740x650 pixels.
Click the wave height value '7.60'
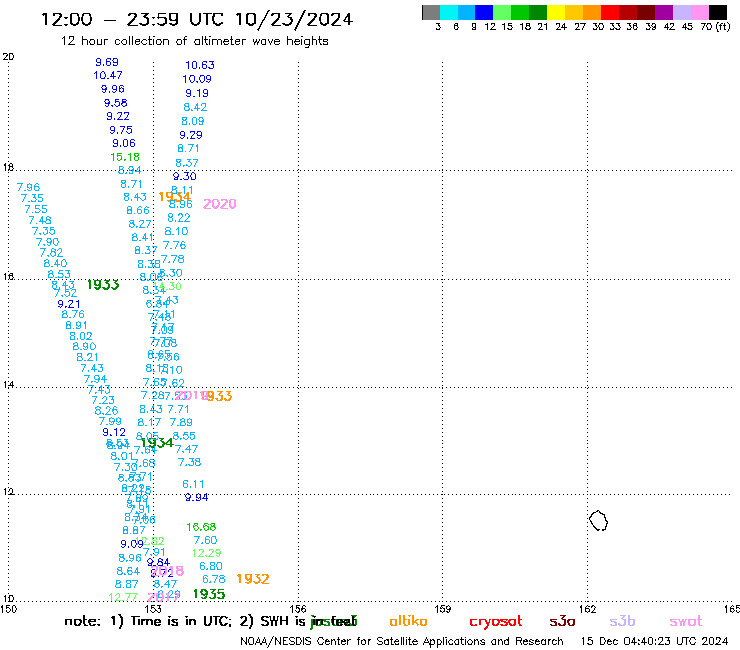(205, 540)
